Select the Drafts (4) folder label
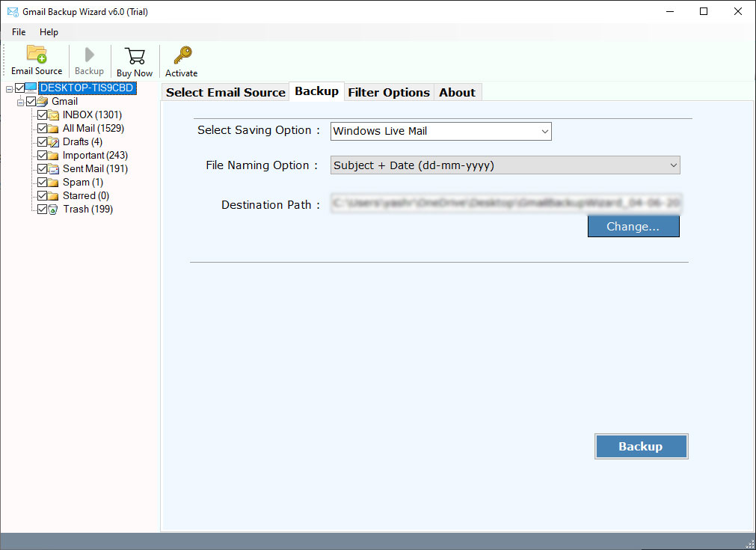756x550 pixels. coord(82,142)
